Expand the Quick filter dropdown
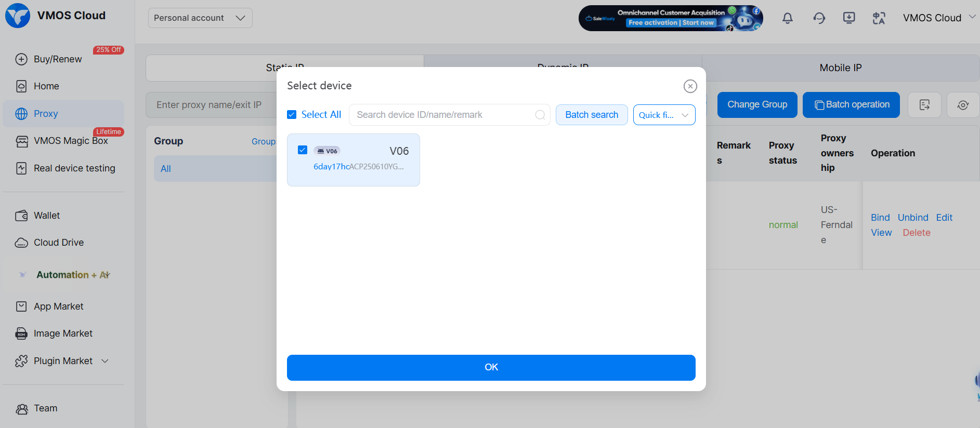The height and width of the screenshot is (428, 980). (664, 115)
